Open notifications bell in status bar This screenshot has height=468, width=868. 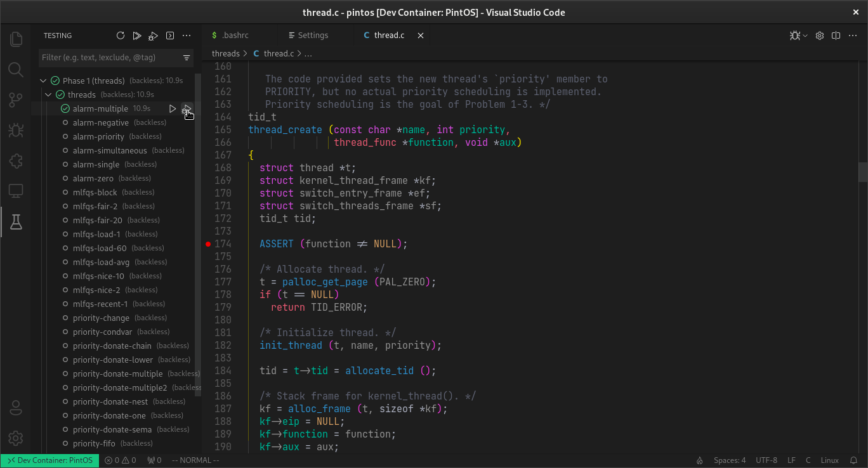click(853, 460)
